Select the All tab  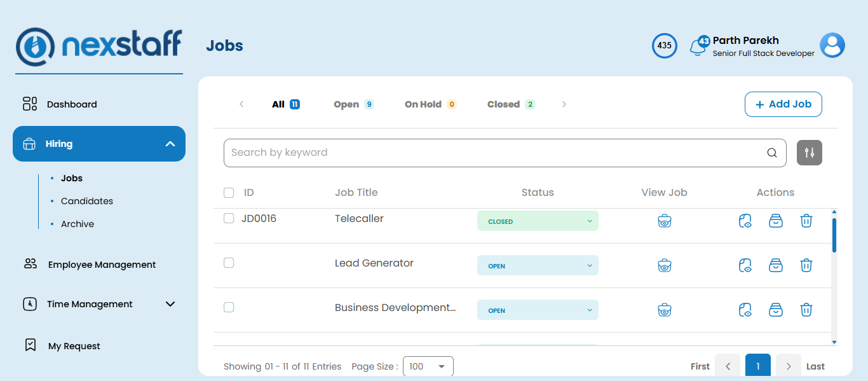(x=286, y=104)
